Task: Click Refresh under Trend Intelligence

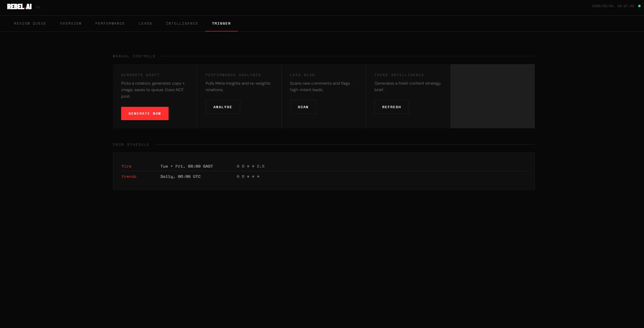Action: click(391, 107)
